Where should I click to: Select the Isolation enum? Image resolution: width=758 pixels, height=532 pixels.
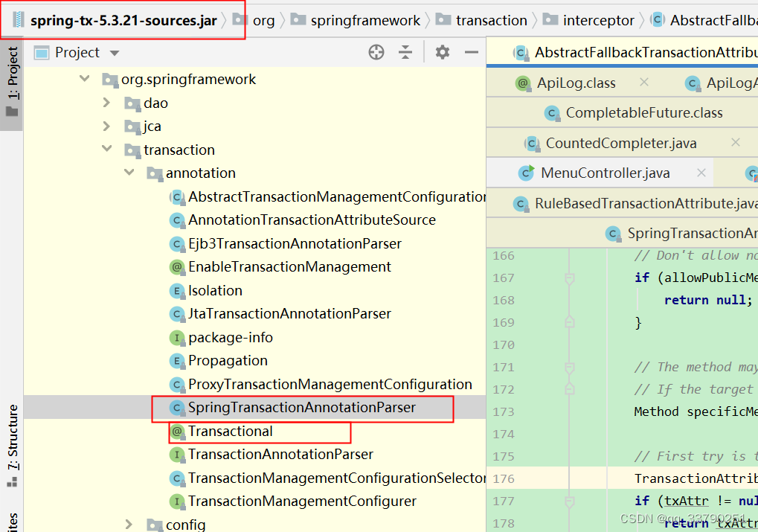tap(206, 291)
